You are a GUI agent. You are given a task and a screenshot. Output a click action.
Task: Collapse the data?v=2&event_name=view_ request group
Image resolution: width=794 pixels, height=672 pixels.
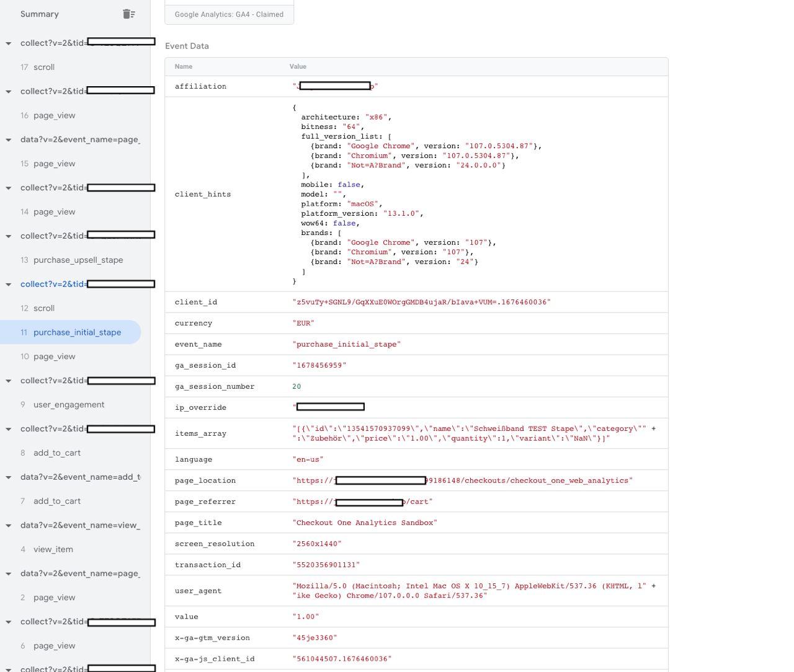click(9, 526)
